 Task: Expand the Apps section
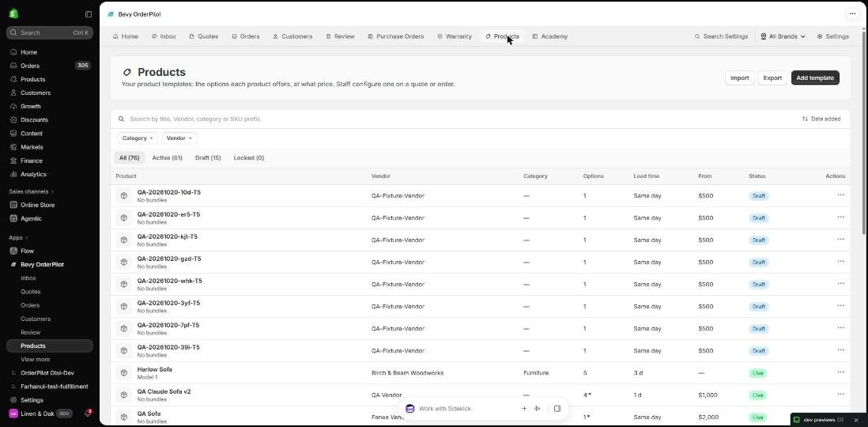click(18, 237)
